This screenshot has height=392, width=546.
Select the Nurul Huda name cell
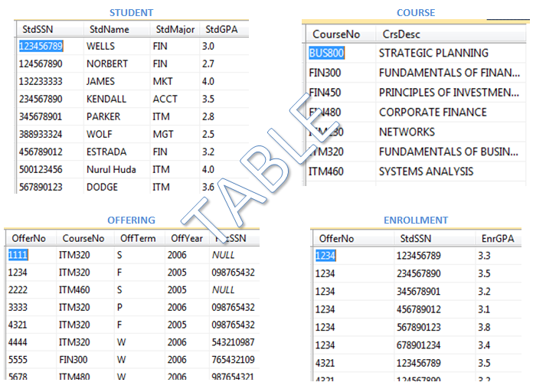click(111, 169)
